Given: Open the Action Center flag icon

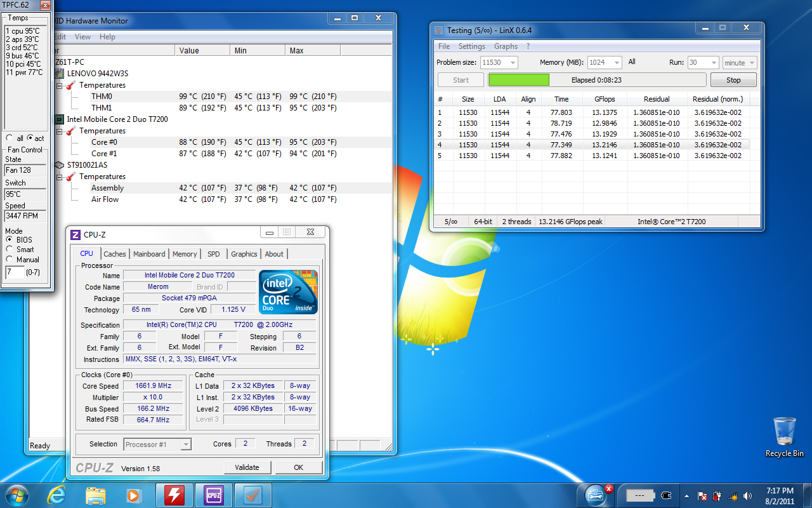Looking at the screenshot, I should click(x=702, y=496).
